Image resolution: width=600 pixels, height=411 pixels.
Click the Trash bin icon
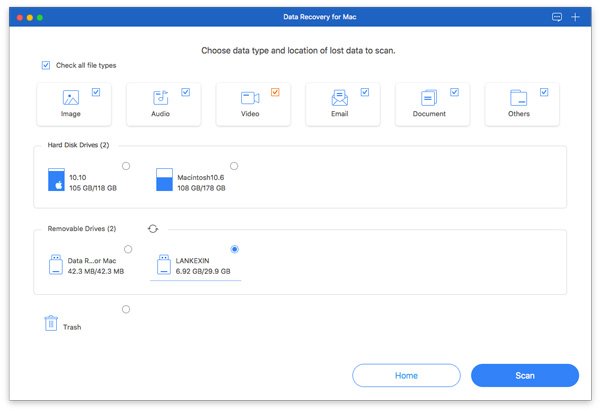[x=51, y=323]
